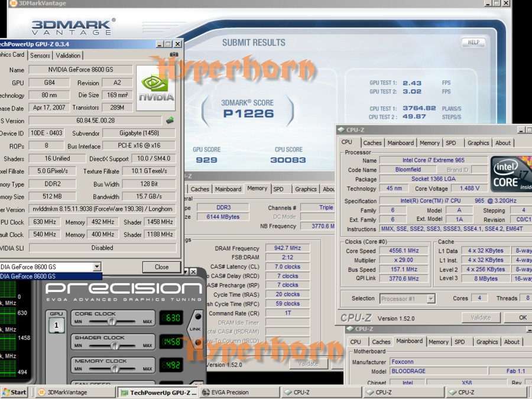Select CPU tab in front CPU-Z window
This screenshot has width=532, height=399.
347,142
